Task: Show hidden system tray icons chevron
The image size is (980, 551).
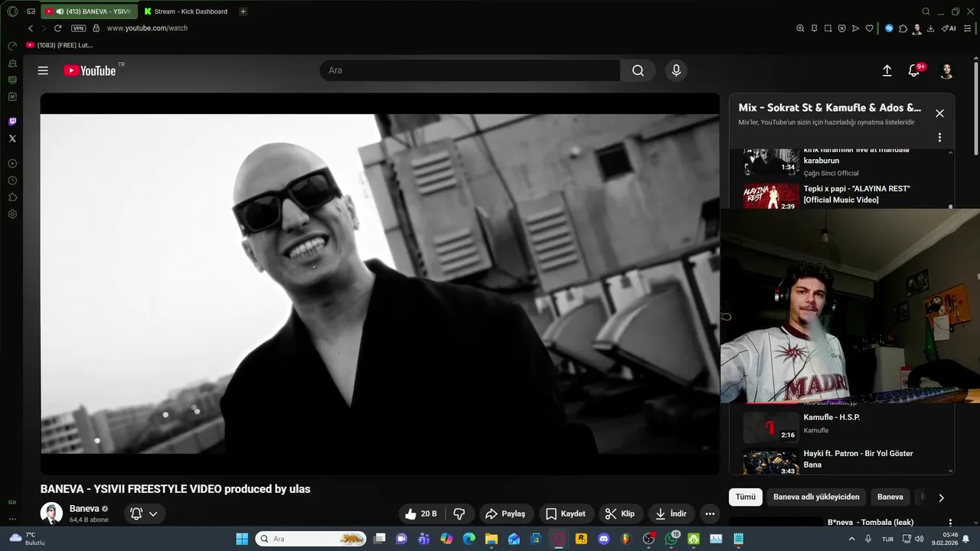Action: pos(851,539)
